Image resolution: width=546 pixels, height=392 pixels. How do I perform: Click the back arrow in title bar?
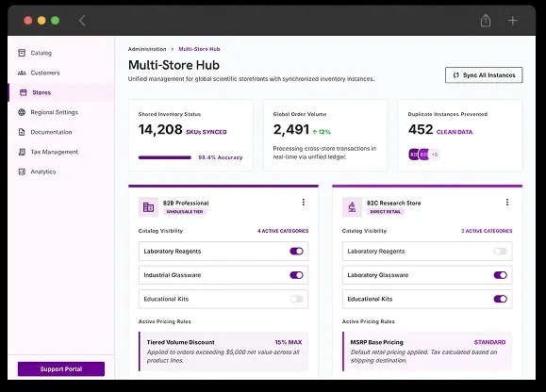pyautogui.click(x=82, y=21)
